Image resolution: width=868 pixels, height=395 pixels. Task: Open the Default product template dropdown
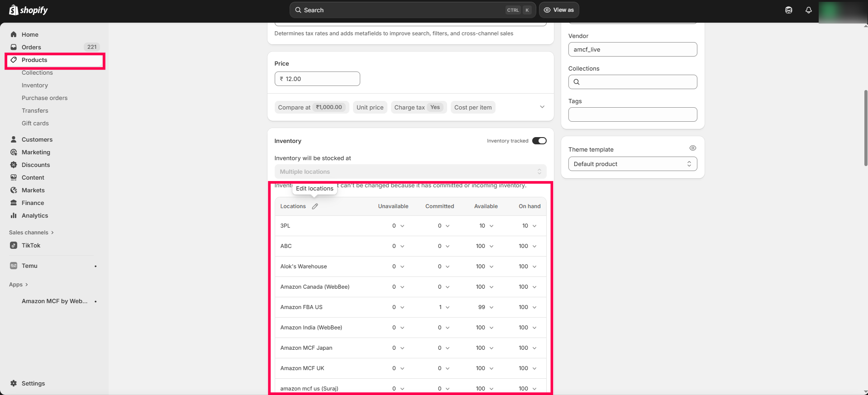coord(632,164)
